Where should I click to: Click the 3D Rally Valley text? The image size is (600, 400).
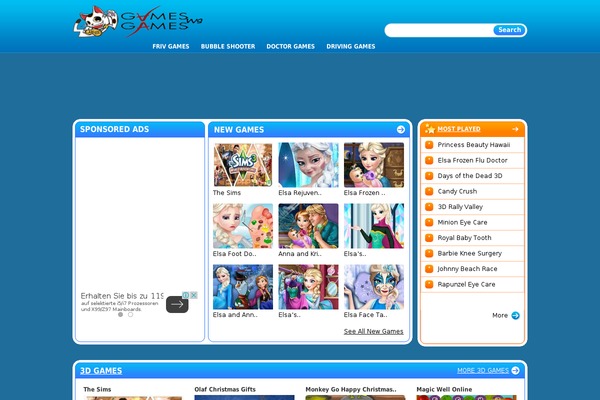click(x=460, y=207)
